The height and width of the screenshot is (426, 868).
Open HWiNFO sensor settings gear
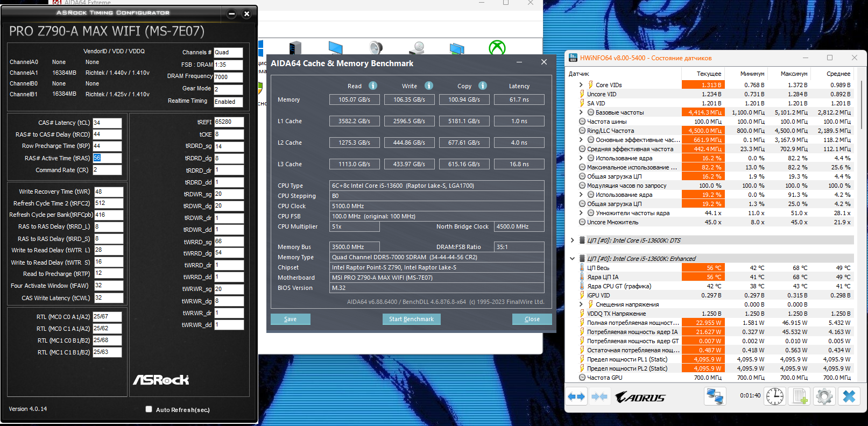(x=824, y=397)
